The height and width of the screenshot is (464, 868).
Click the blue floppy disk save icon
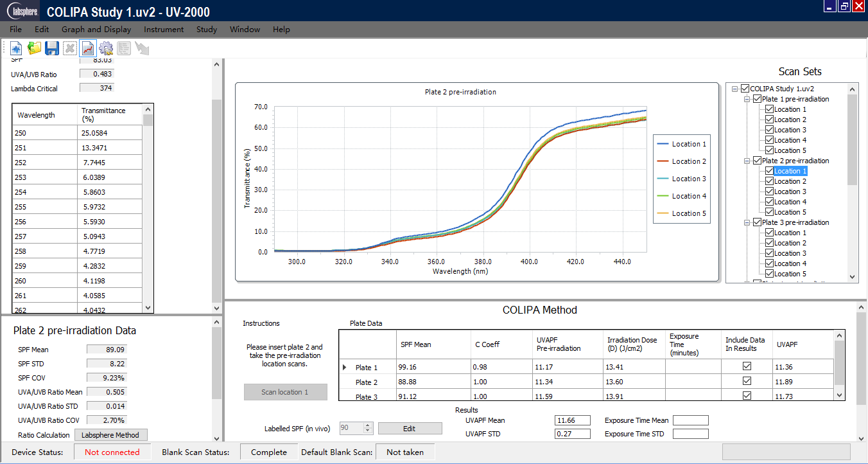[x=52, y=48]
